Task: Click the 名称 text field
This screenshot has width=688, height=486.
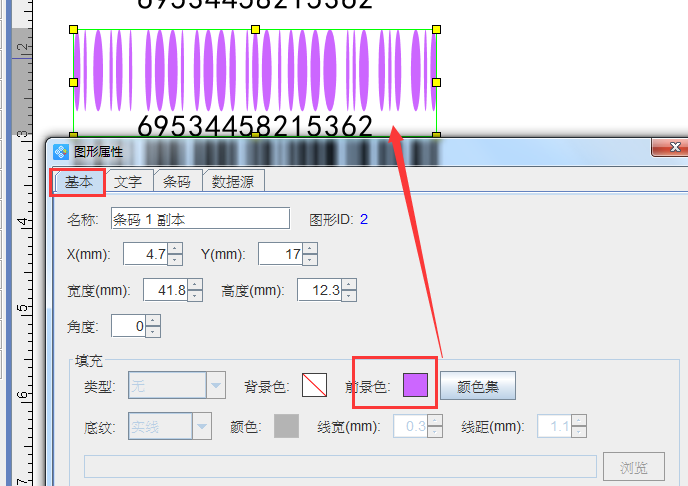Action: click(x=199, y=219)
